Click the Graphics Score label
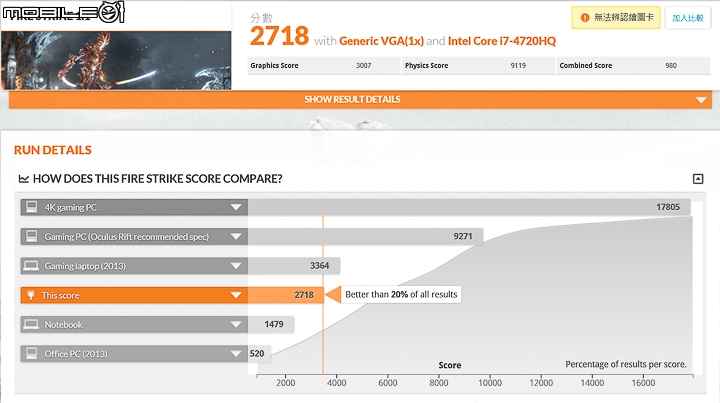Image resolution: width=720 pixels, height=403 pixels. pyautogui.click(x=274, y=66)
